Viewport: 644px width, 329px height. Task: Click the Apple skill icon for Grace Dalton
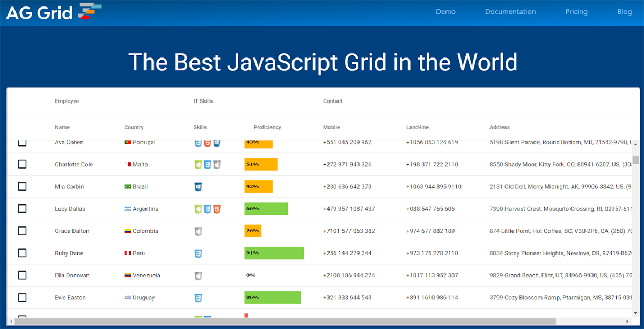(198, 231)
